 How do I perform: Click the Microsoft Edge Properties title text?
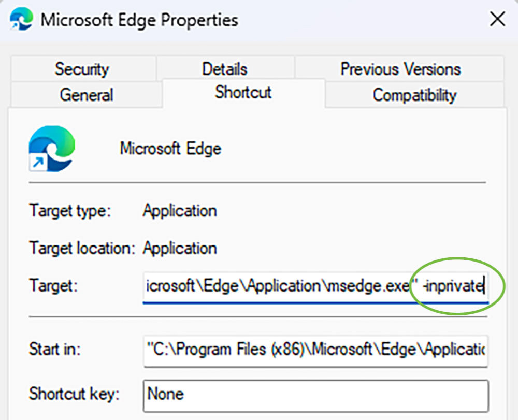pos(139,21)
